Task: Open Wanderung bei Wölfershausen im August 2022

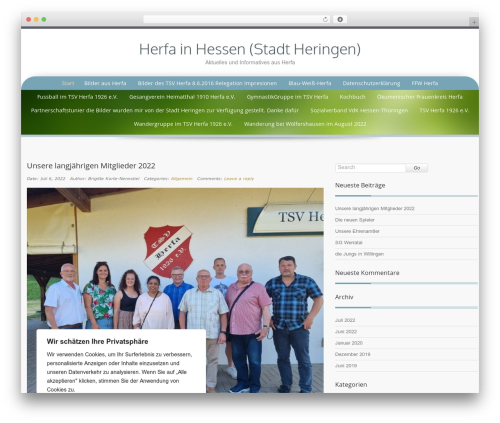Action: pyautogui.click(x=305, y=124)
